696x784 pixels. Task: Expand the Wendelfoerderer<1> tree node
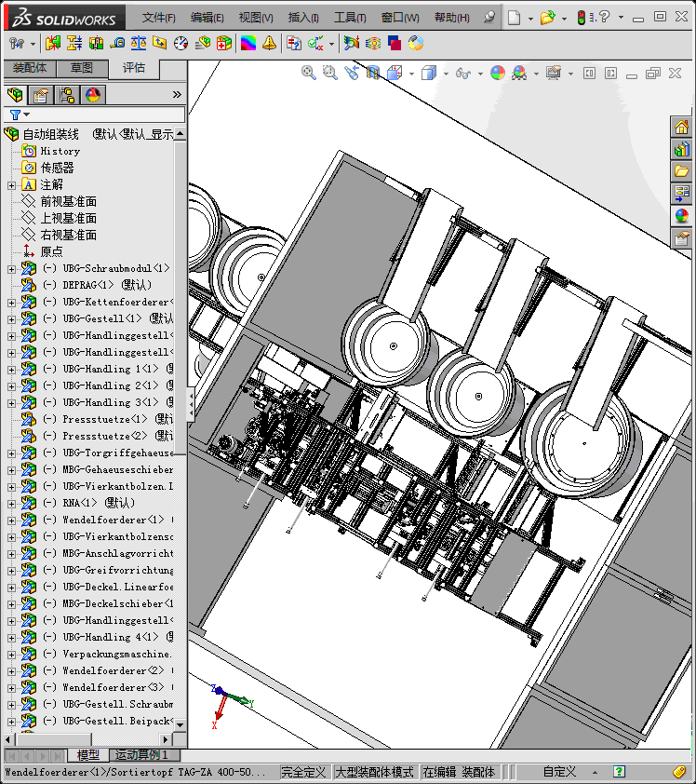(11, 520)
